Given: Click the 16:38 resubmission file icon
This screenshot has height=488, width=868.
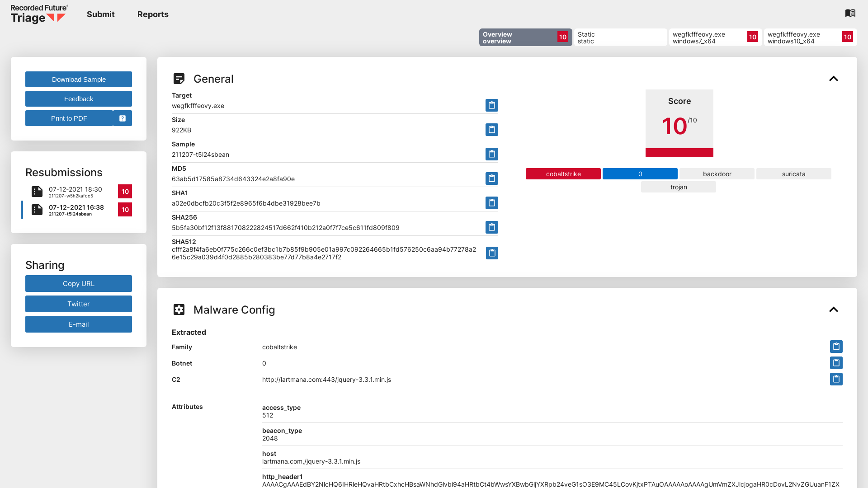Looking at the screenshot, I should (x=37, y=210).
